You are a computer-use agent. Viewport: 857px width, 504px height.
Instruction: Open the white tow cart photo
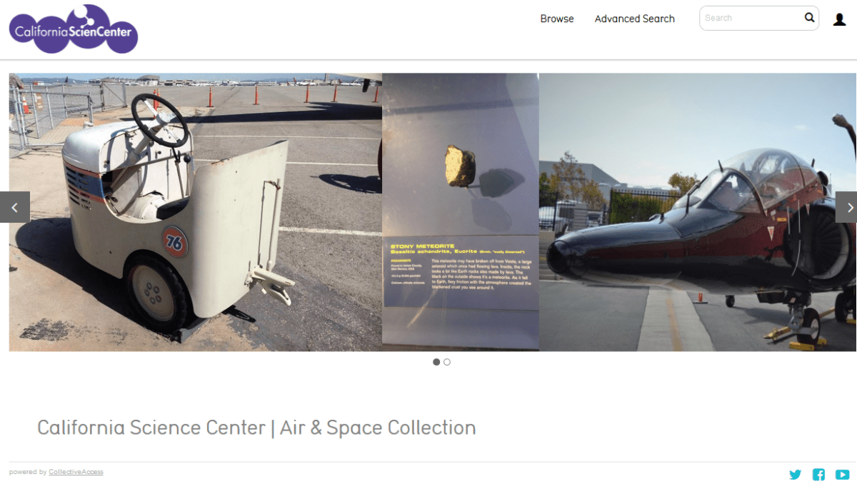coord(195,212)
